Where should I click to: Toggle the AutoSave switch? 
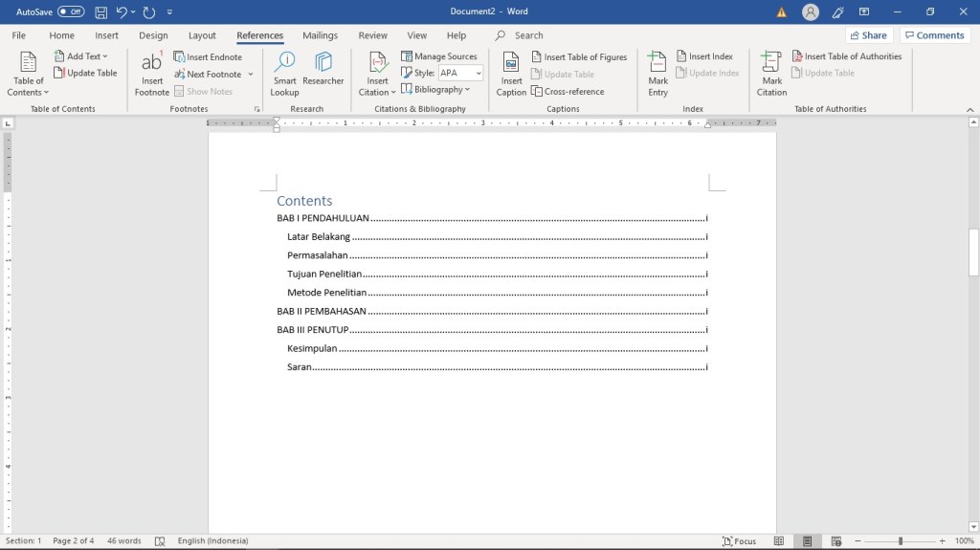click(x=71, y=12)
